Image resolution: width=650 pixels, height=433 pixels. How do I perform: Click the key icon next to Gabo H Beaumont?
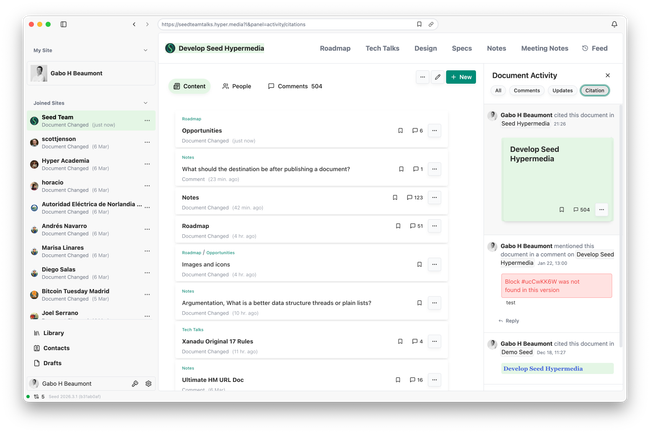(x=135, y=383)
